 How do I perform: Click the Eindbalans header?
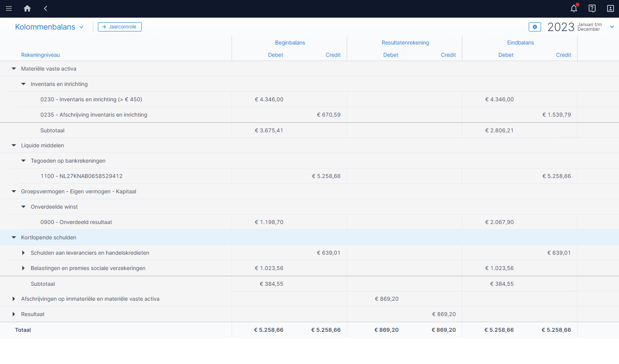pyautogui.click(x=520, y=43)
